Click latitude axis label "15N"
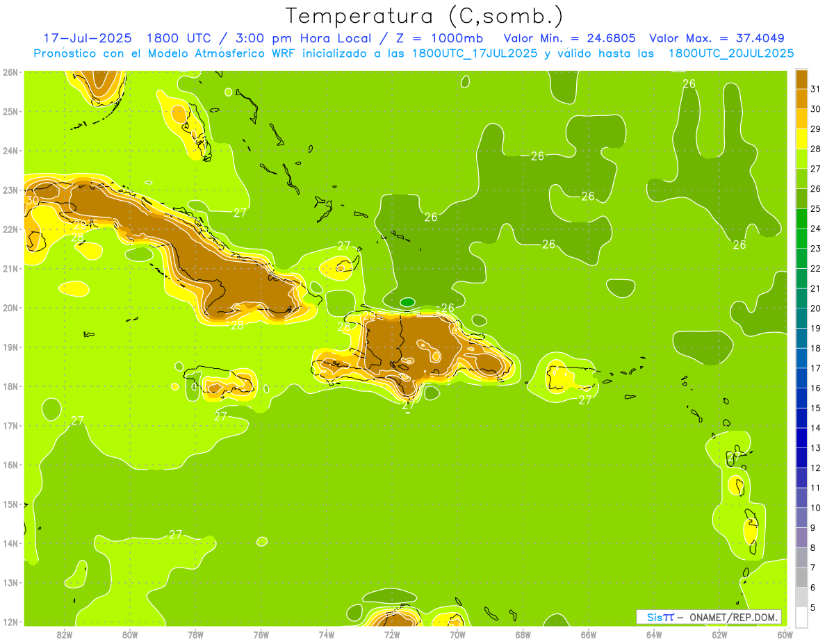Image resolution: width=834 pixels, height=644 pixels. pos(10,504)
